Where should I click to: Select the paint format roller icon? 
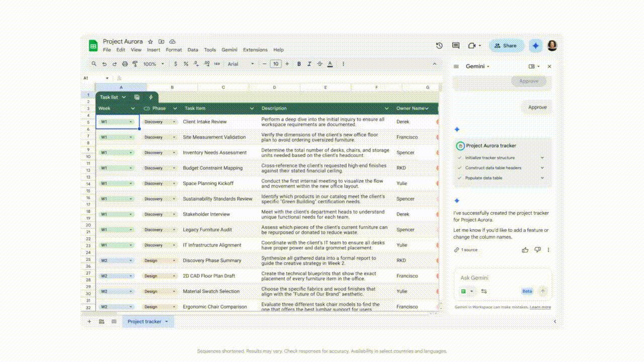pyautogui.click(x=135, y=64)
